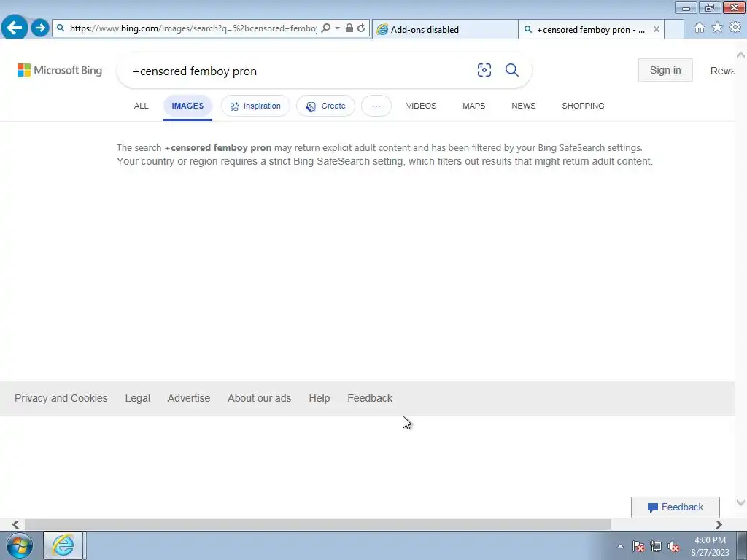Image resolution: width=747 pixels, height=560 pixels.
Task: Switch to the NEWS tab
Action: (524, 106)
